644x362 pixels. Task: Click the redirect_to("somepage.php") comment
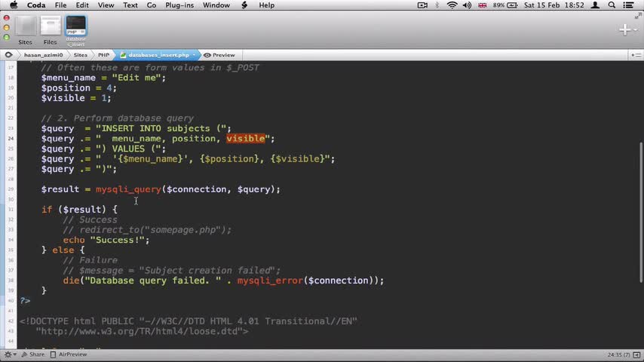coord(147,230)
